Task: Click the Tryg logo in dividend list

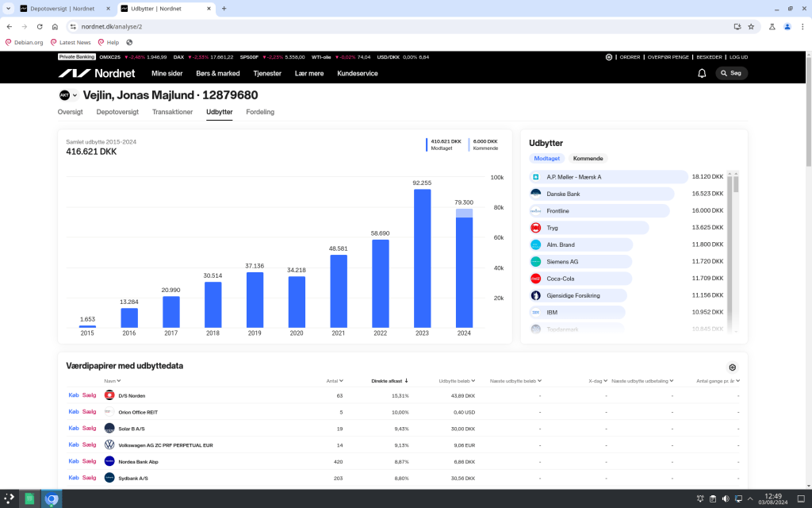Action: (x=536, y=228)
